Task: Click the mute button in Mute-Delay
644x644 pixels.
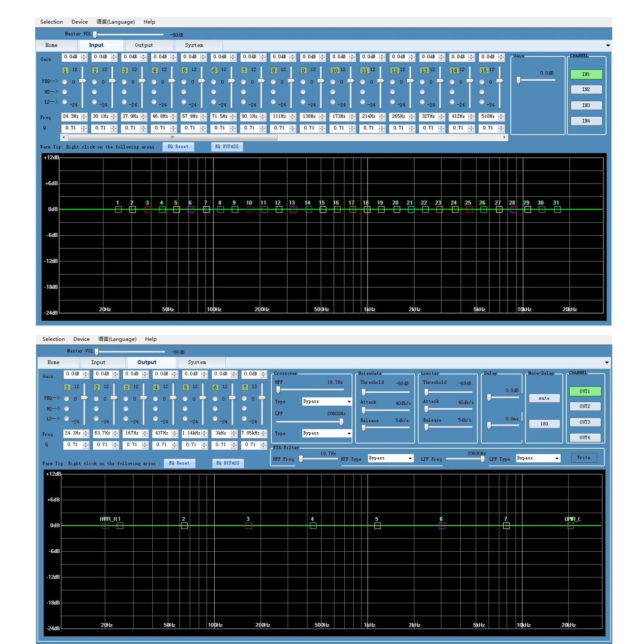Action: point(544,398)
